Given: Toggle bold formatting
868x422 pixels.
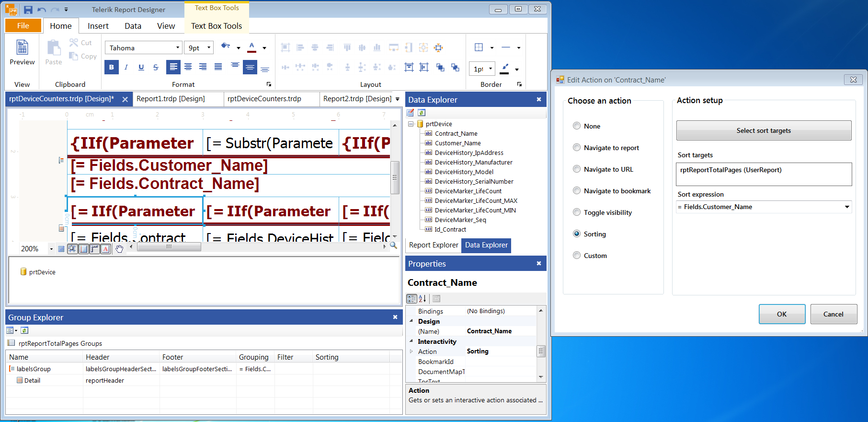Looking at the screenshot, I should tap(112, 67).
